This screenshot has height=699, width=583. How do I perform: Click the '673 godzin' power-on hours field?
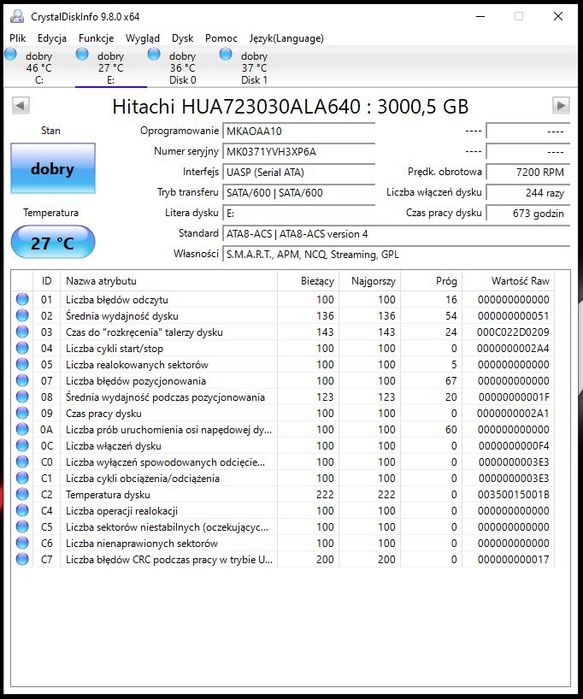tap(528, 213)
